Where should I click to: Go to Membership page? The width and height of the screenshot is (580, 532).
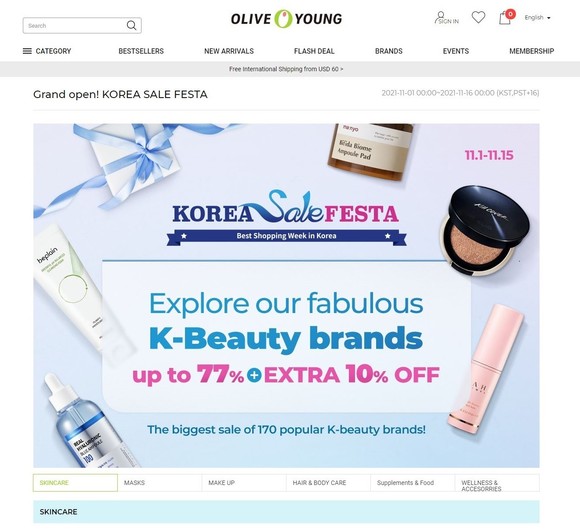tap(532, 51)
